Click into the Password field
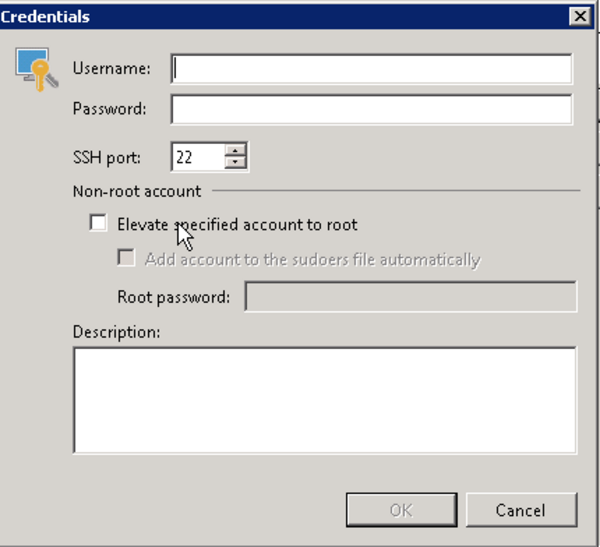The height and width of the screenshot is (547, 600). click(x=371, y=108)
